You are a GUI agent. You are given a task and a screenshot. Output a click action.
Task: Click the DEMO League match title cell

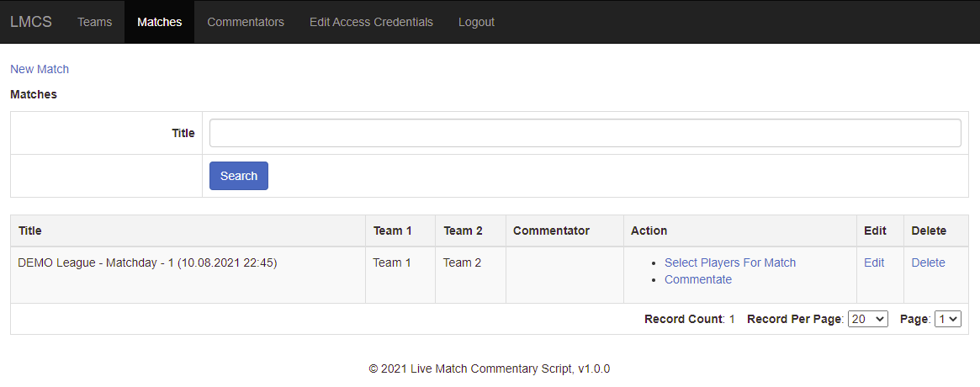pos(147,262)
